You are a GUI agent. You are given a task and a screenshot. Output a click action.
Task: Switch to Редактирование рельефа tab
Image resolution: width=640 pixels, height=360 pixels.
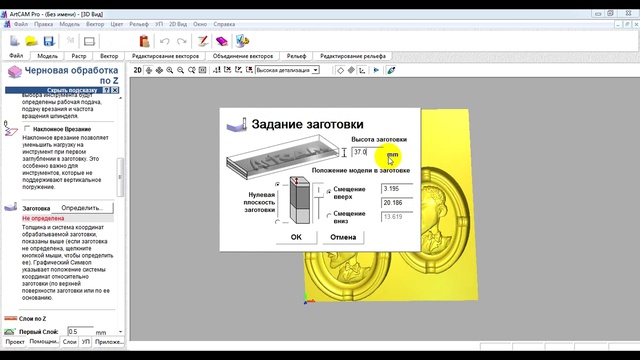coord(353,56)
